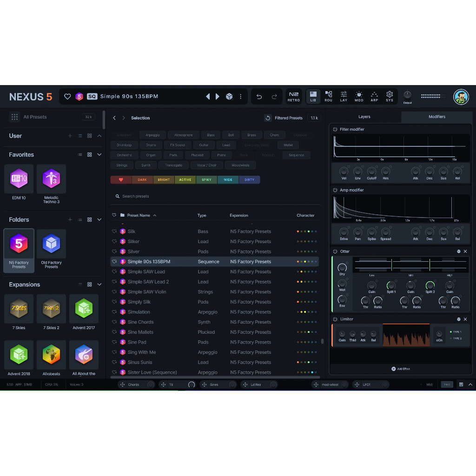Open the LAY layers view icon
476x476 pixels.
tap(344, 96)
